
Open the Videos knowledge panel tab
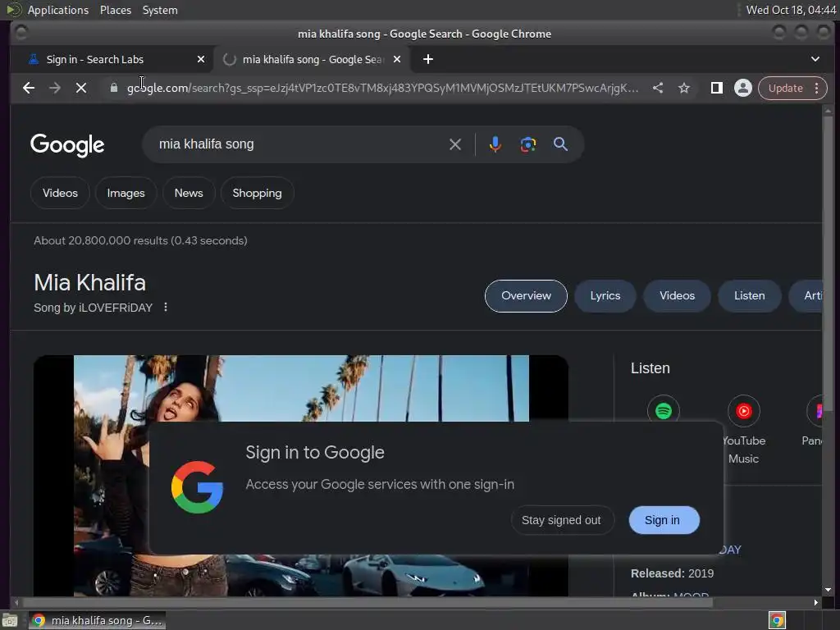tap(677, 295)
